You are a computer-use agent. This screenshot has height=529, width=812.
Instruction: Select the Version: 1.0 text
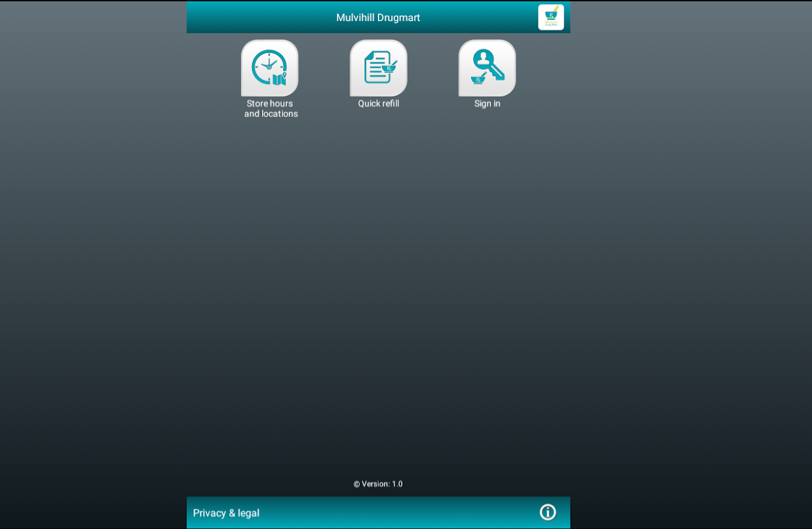pyautogui.click(x=378, y=484)
